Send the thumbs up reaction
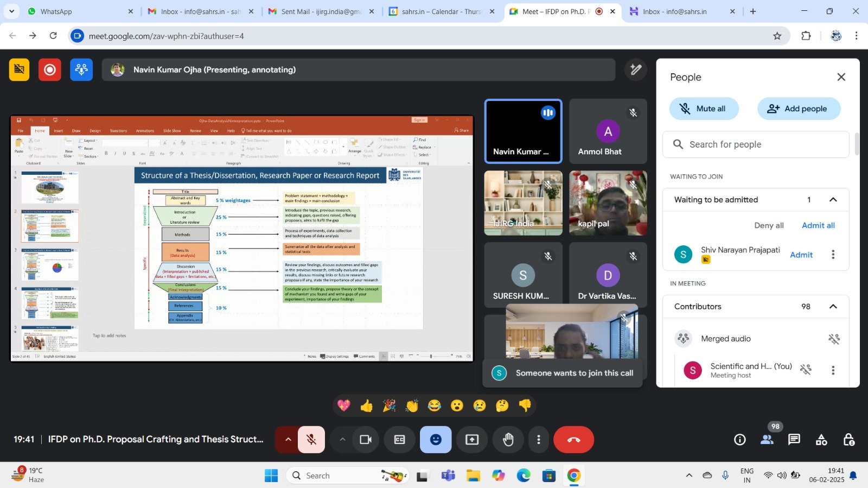The image size is (868, 488). tap(367, 405)
